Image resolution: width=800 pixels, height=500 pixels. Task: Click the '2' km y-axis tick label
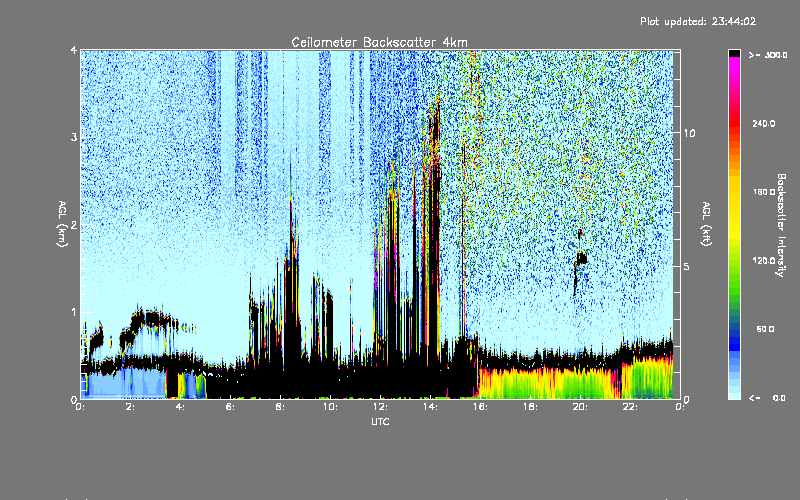(74, 225)
